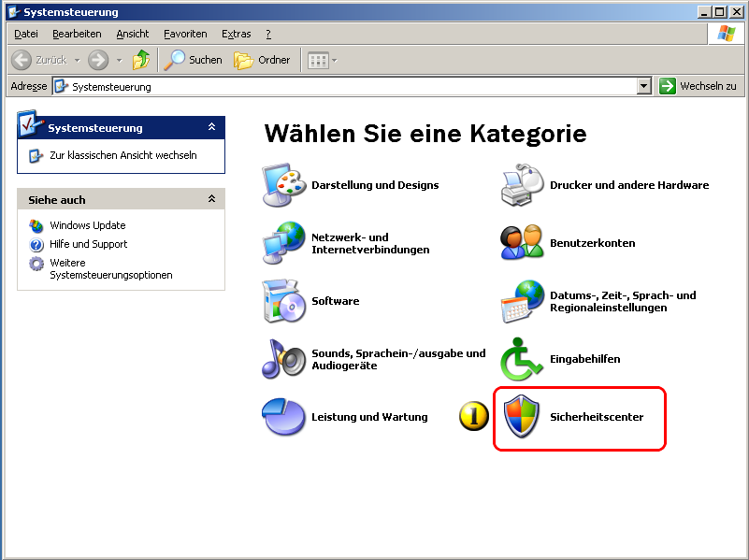749x560 pixels.
Task: Click the Sicherheitscenter text link
Action: [x=597, y=417]
